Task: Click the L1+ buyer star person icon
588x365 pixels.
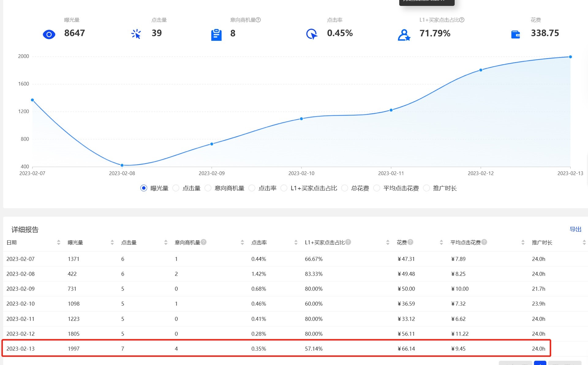Action: [x=404, y=35]
